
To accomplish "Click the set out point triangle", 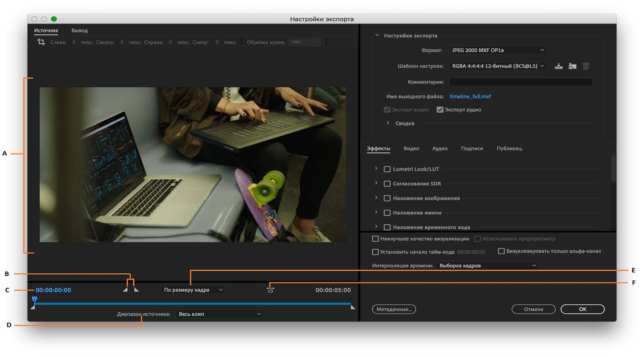I will point(136,289).
